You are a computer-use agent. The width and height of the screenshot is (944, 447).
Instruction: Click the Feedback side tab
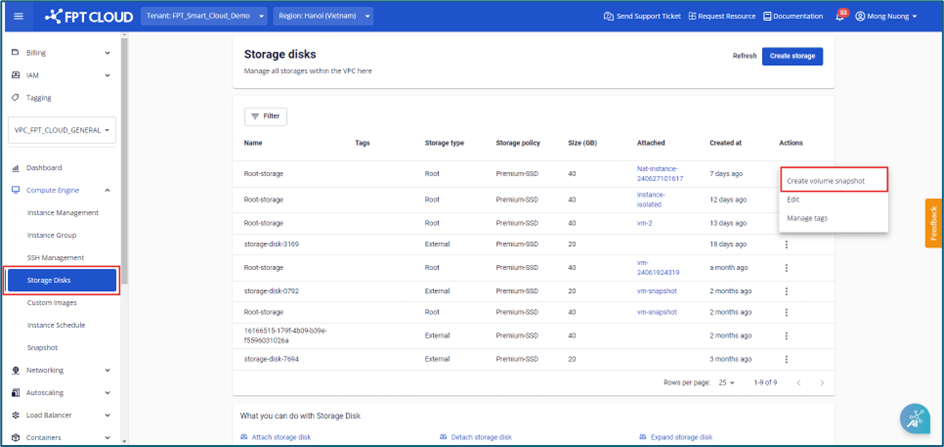coord(933,223)
